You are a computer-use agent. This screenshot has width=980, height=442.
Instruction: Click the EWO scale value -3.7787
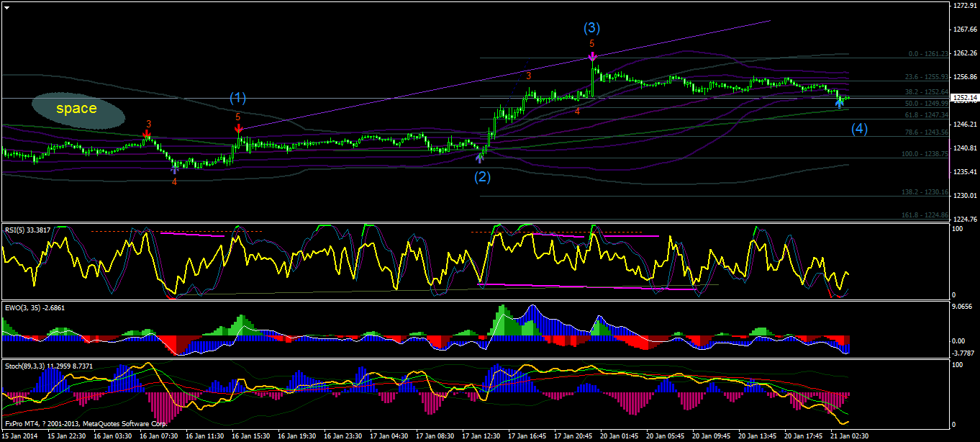click(x=964, y=353)
